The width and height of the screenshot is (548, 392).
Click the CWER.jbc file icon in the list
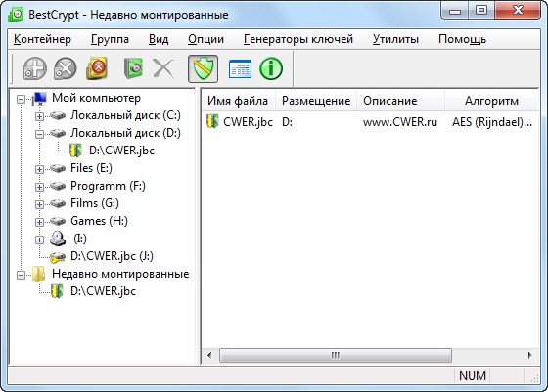tap(212, 121)
